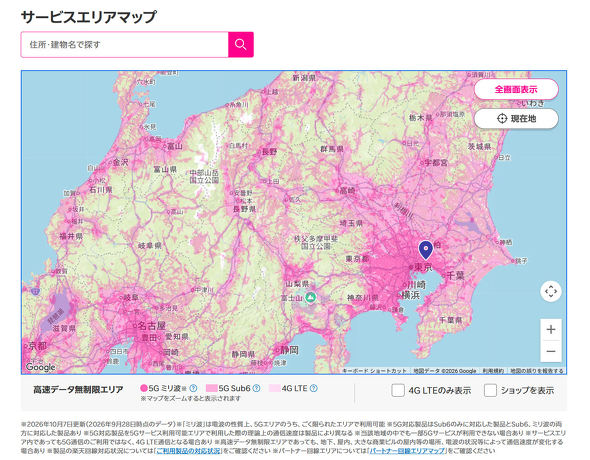This screenshot has height=460, width=590.
Task: Open the パートナー回線エリアマップ link
Action: [x=407, y=450]
